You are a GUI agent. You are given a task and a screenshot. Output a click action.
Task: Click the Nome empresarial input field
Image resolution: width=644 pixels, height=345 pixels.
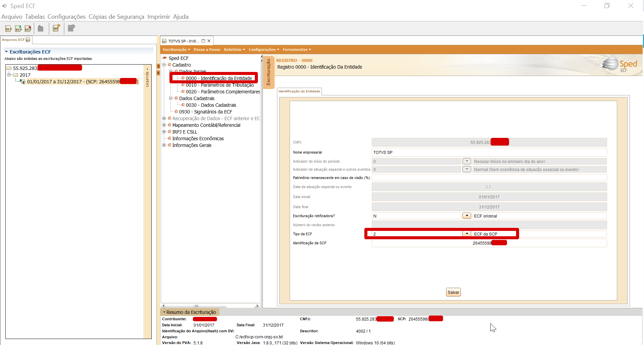pos(489,152)
